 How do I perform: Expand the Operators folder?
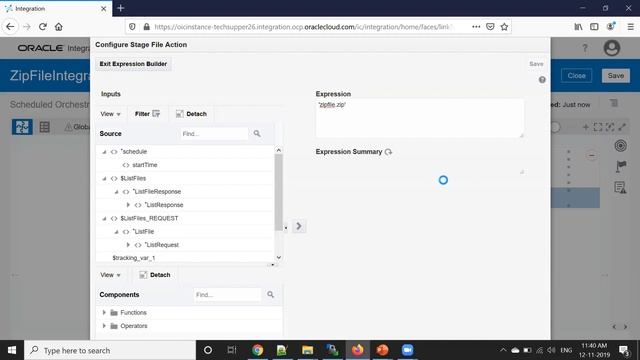point(104,326)
